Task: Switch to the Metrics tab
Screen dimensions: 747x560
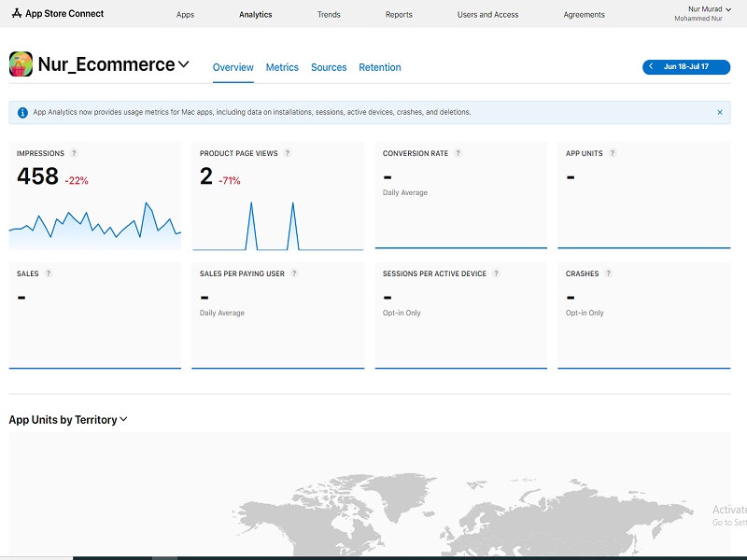Action: 282,67
